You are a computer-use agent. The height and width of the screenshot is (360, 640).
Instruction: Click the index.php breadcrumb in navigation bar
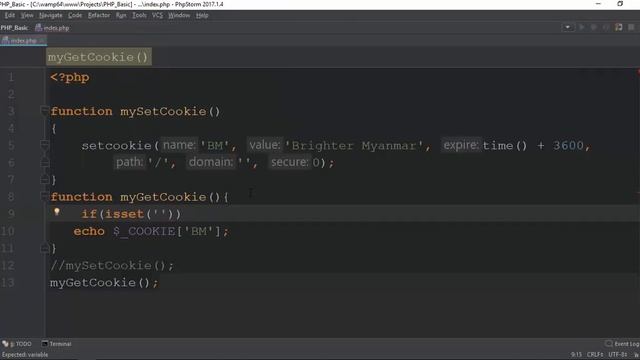tap(52, 28)
